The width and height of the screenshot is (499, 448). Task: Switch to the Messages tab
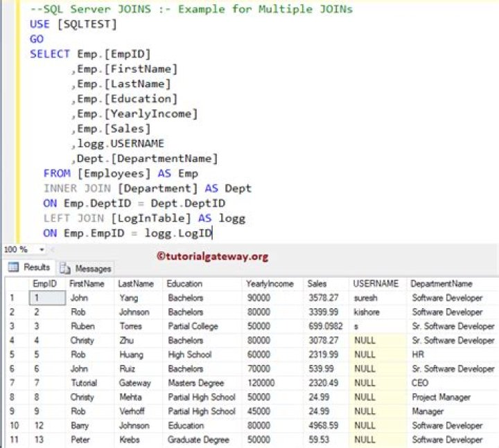pos(93,269)
